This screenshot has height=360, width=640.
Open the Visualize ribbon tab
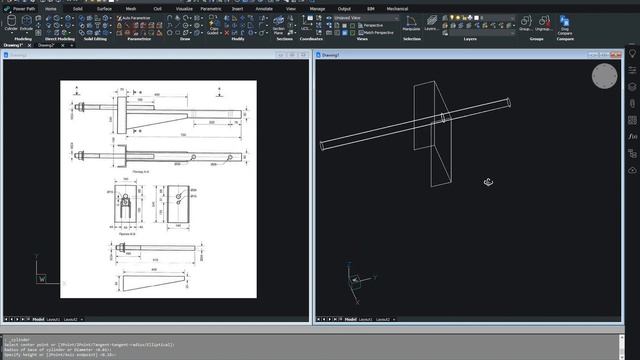click(184, 9)
